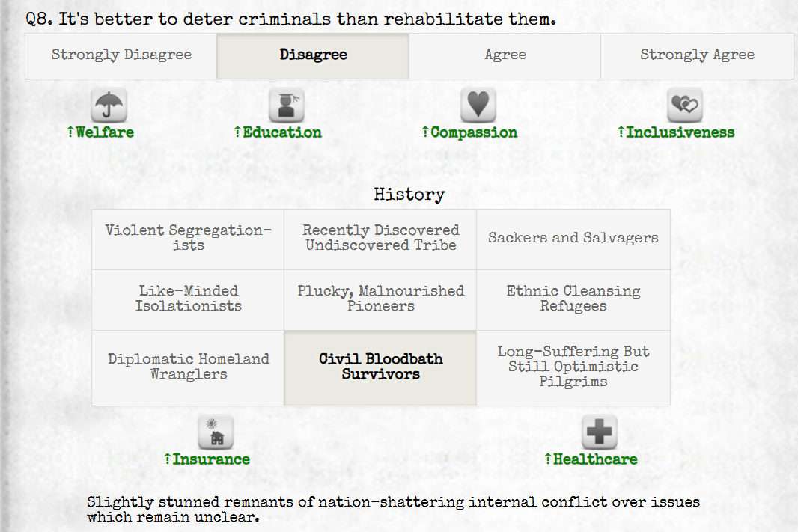Choose Diplomatic Homeland Wranglers history

(188, 367)
